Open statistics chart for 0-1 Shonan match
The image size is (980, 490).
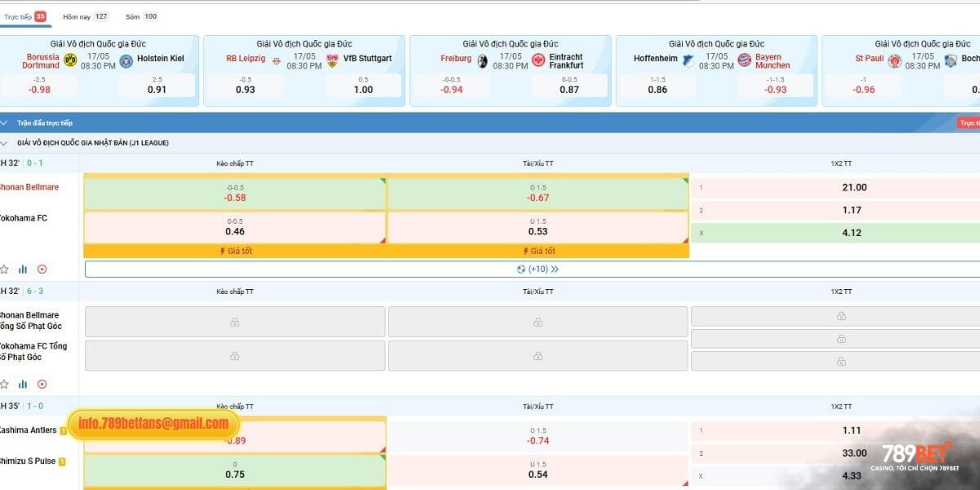(23, 269)
